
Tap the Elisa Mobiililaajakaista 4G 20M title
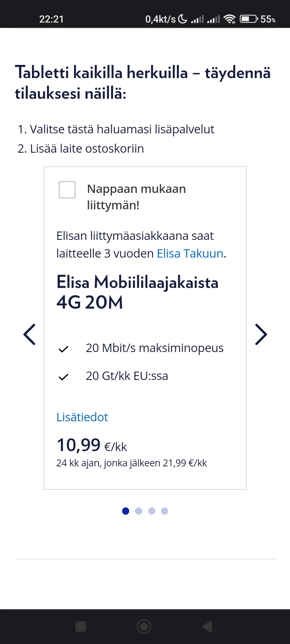[x=137, y=292]
